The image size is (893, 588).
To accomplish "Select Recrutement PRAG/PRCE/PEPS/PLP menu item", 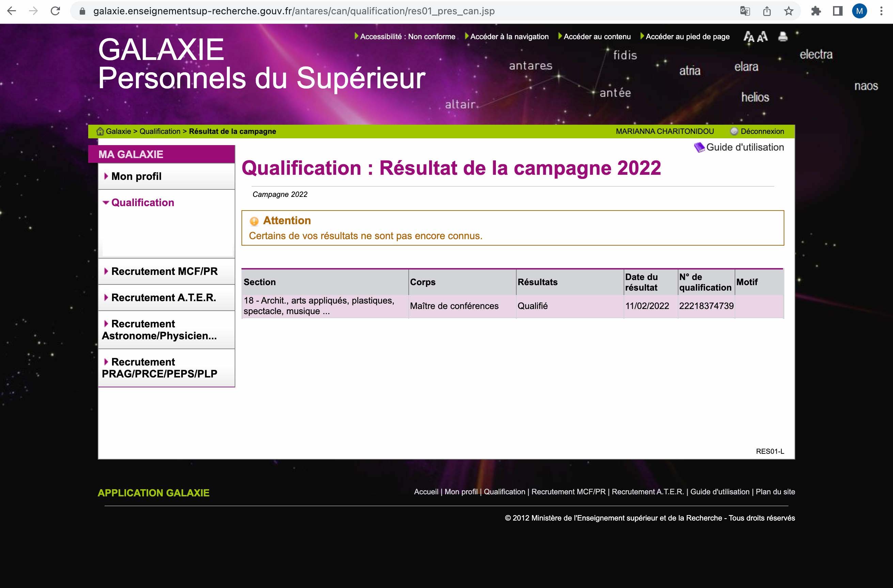I will 159,368.
